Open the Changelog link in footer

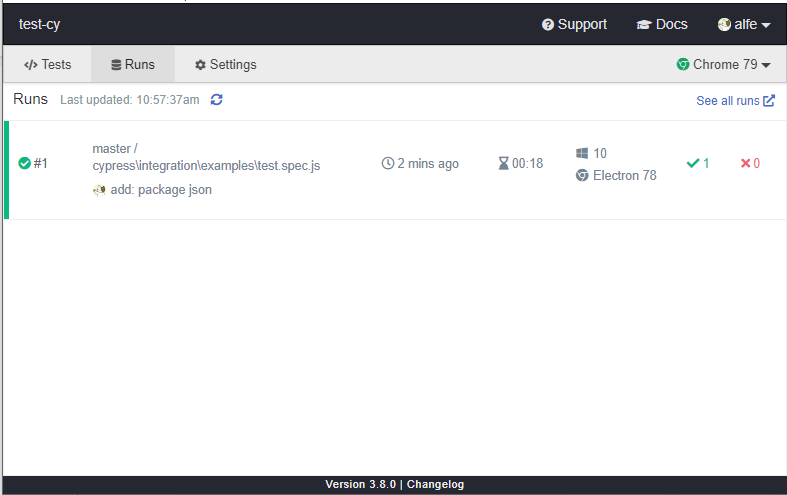[x=435, y=484]
